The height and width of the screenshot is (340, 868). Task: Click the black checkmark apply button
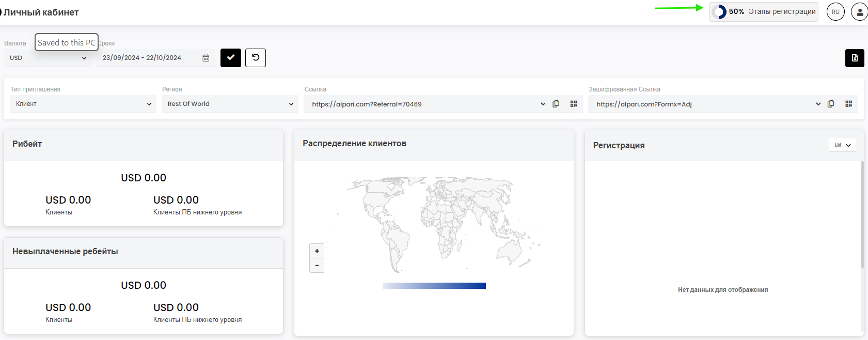tap(231, 58)
